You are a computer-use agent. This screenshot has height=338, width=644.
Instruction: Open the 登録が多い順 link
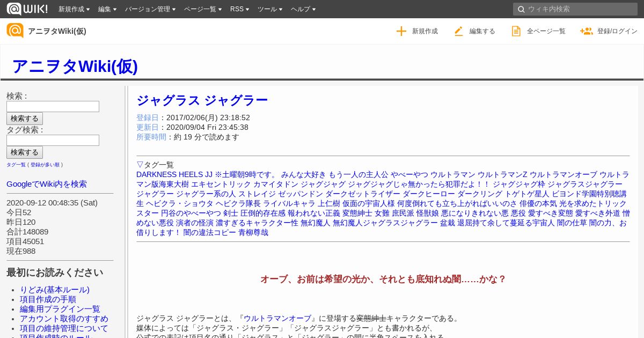45,165
